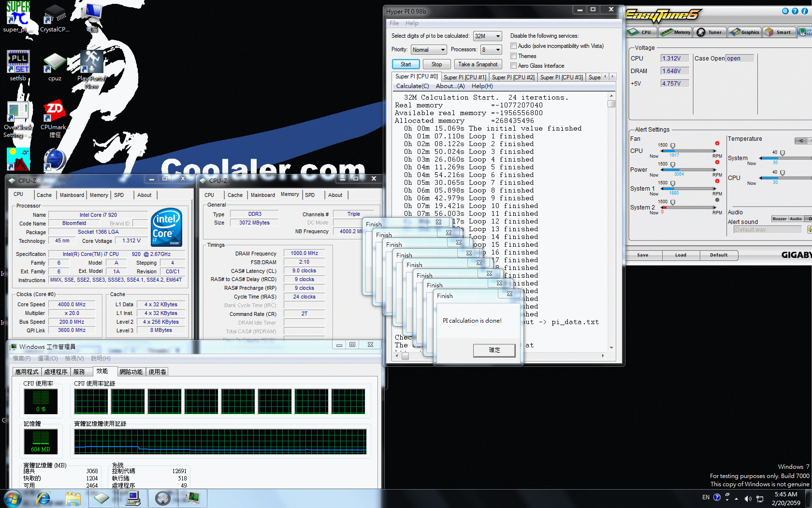Open the CrystalCPUID desktop shortcut

coord(55,17)
